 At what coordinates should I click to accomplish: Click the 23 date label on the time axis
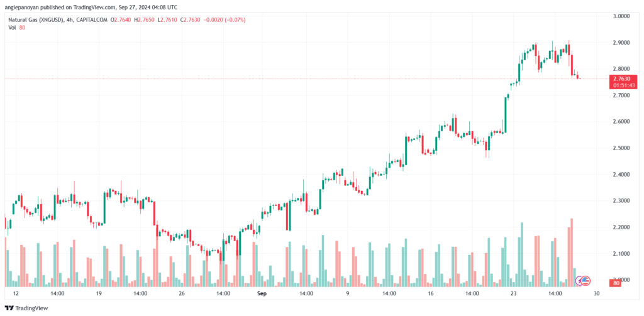(513, 293)
